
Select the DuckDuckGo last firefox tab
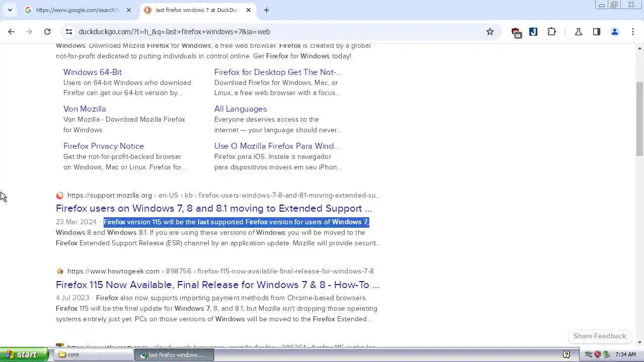click(x=197, y=10)
